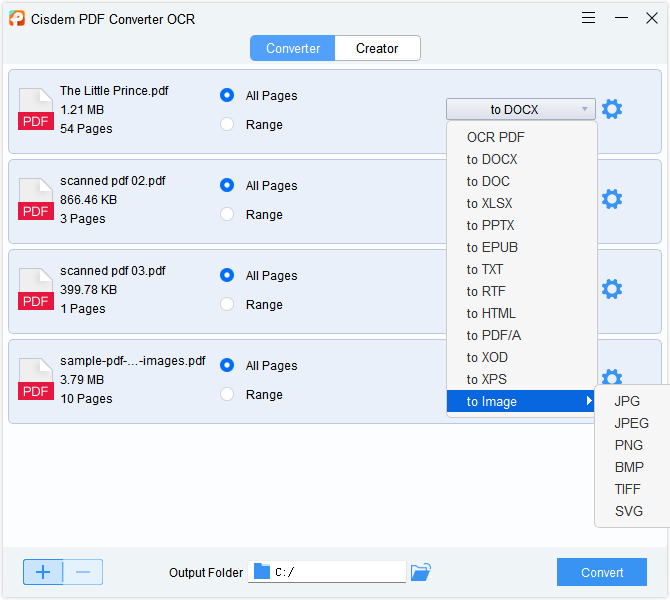Click the PDF icon of sample-pdf images file
Screen dimensions: 670x600
tap(36, 379)
